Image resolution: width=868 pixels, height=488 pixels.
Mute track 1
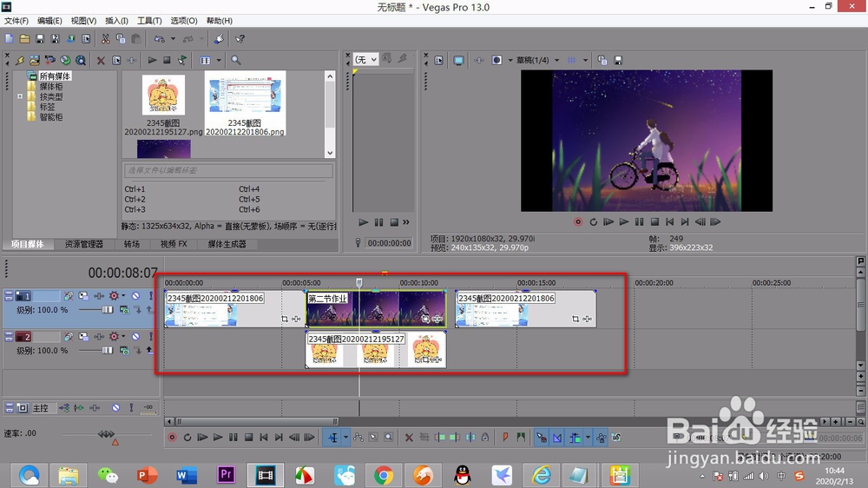tap(135, 296)
